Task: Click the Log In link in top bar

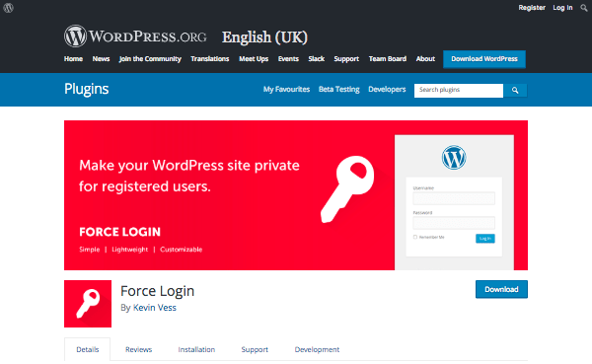Action: point(562,8)
